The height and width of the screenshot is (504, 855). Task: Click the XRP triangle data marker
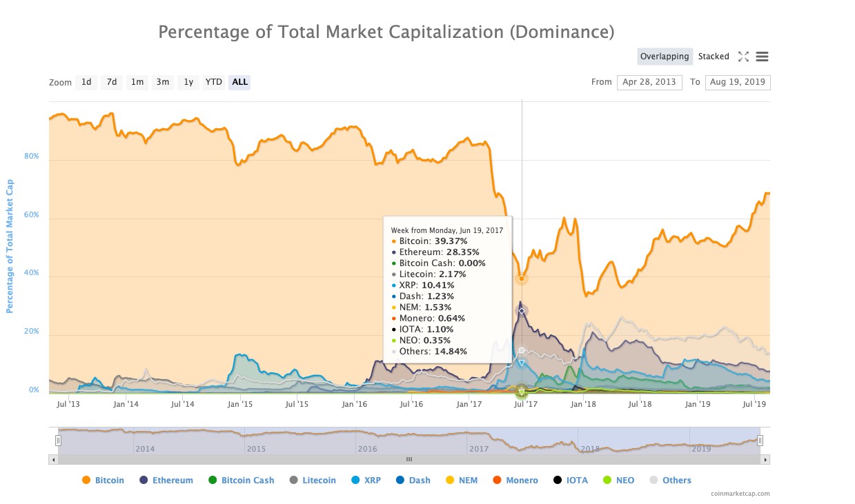(x=522, y=363)
